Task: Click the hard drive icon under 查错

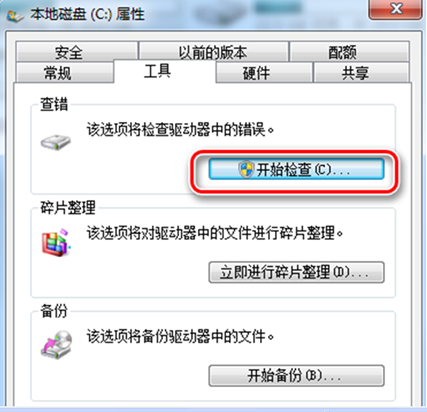Action: pos(56,142)
